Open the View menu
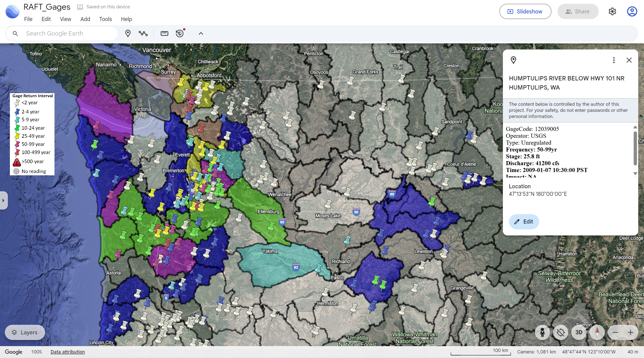 65,19
